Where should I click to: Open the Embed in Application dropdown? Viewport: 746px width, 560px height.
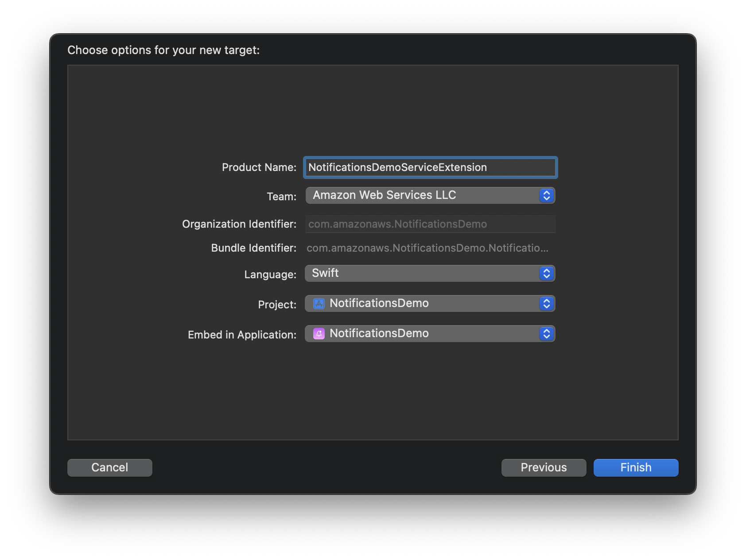point(430,334)
